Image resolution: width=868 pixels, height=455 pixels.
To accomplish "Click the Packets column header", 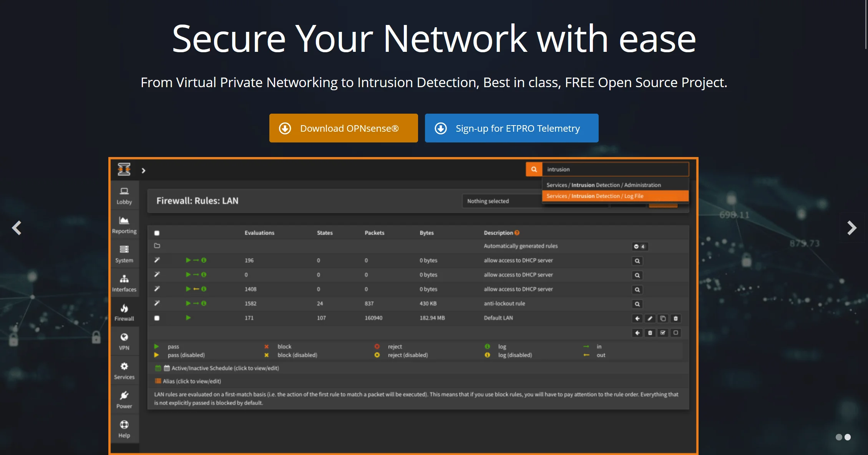I will [374, 233].
